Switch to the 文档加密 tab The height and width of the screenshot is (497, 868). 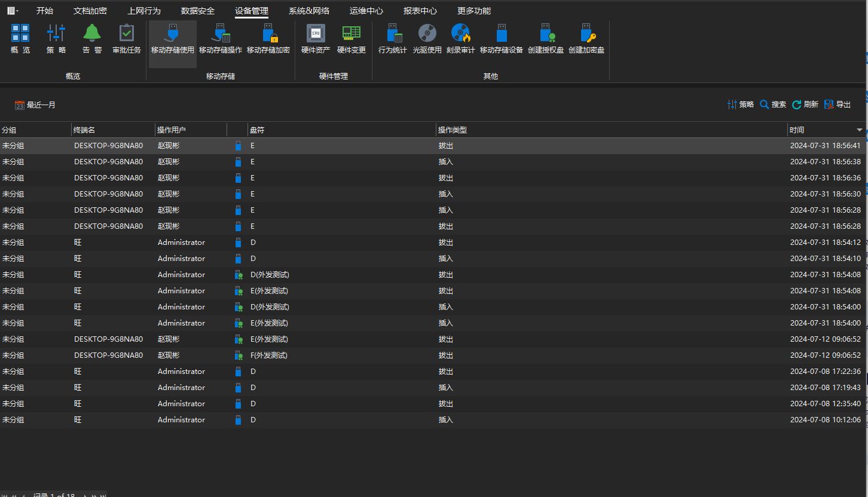90,11
